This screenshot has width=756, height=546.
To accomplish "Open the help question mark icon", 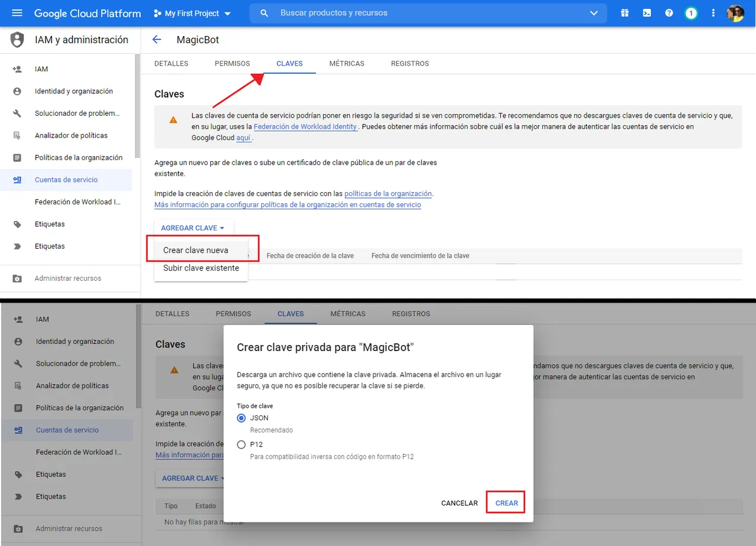I will click(669, 13).
